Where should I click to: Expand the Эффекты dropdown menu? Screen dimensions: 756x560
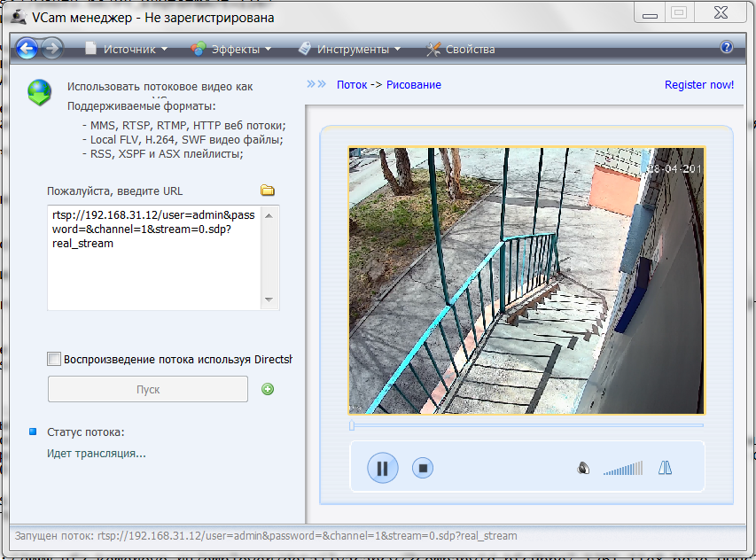(x=232, y=50)
